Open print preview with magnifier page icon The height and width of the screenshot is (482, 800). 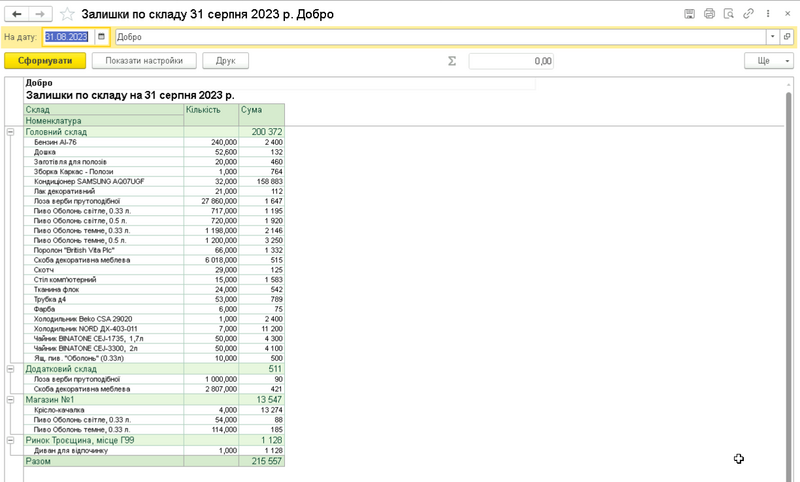[x=729, y=14]
